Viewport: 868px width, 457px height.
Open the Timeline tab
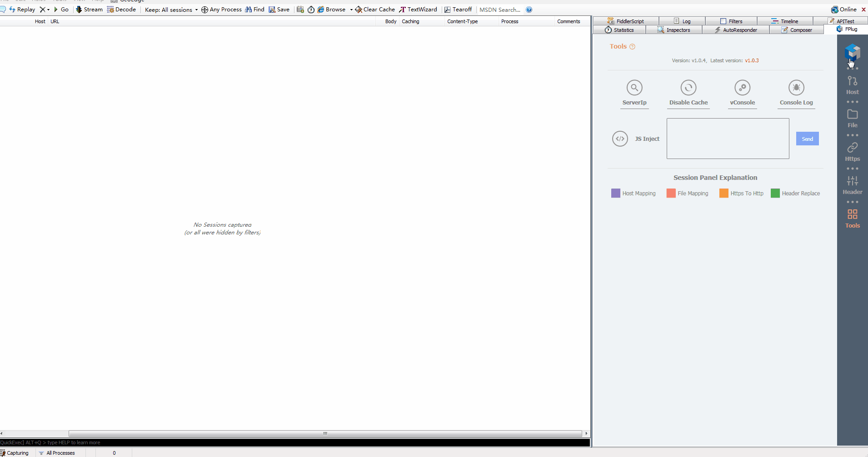(785, 21)
